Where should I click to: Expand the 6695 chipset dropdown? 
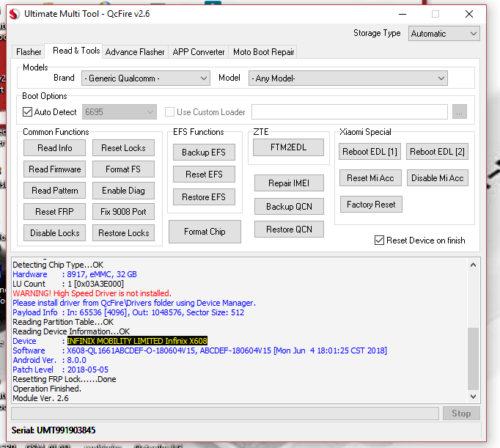coord(120,112)
